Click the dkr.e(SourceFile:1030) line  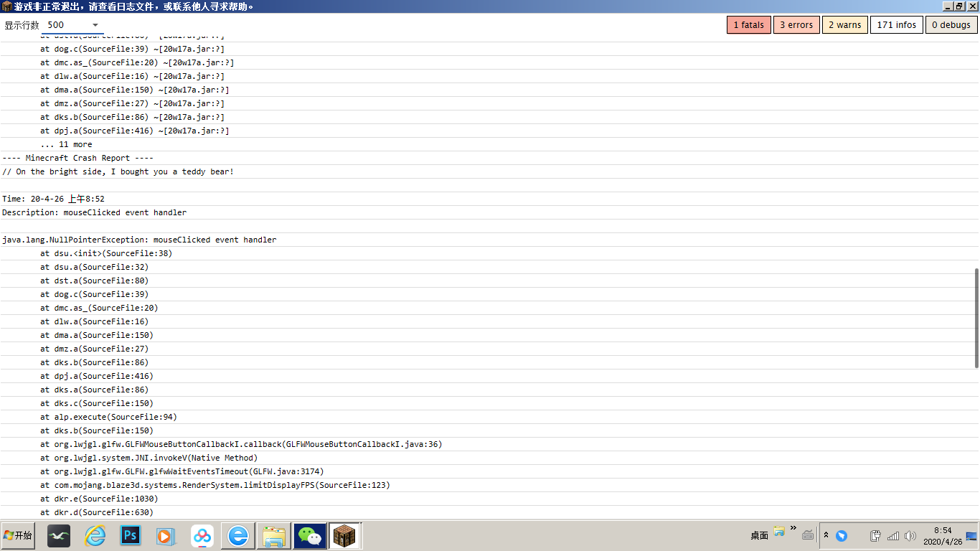pyautogui.click(x=99, y=499)
